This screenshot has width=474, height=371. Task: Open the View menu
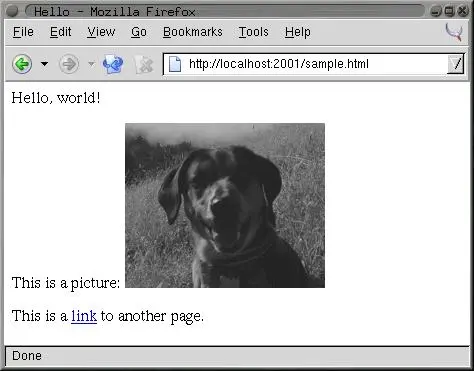[101, 32]
